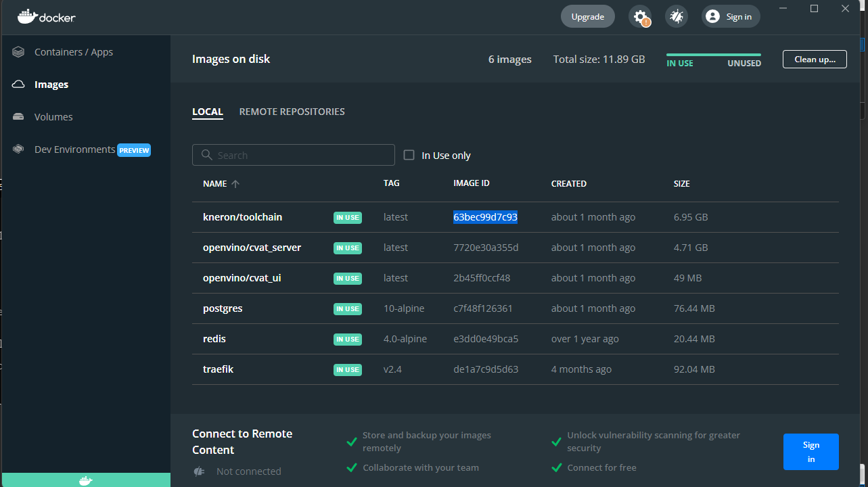868x487 pixels.
Task: Open Settings via the gear icon
Action: click(640, 17)
